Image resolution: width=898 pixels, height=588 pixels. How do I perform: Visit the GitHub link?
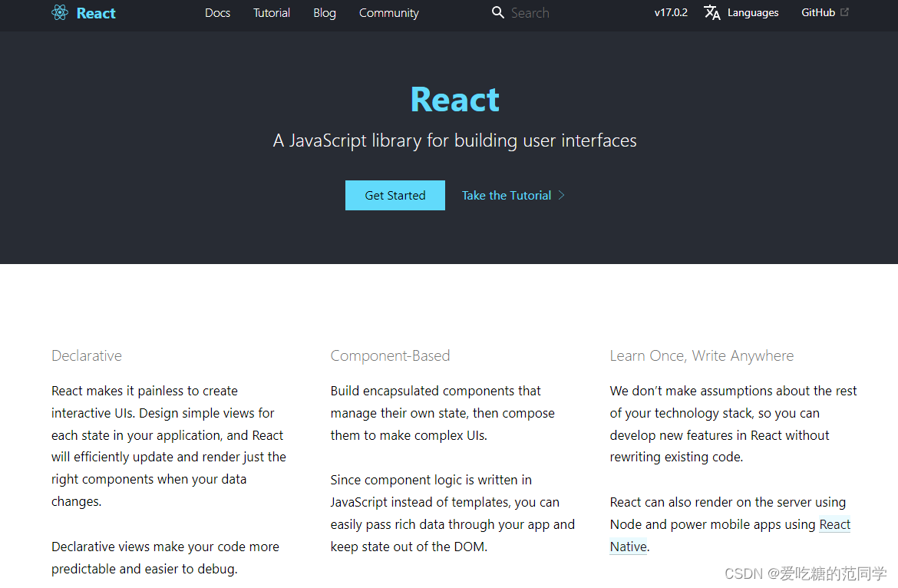click(x=818, y=12)
